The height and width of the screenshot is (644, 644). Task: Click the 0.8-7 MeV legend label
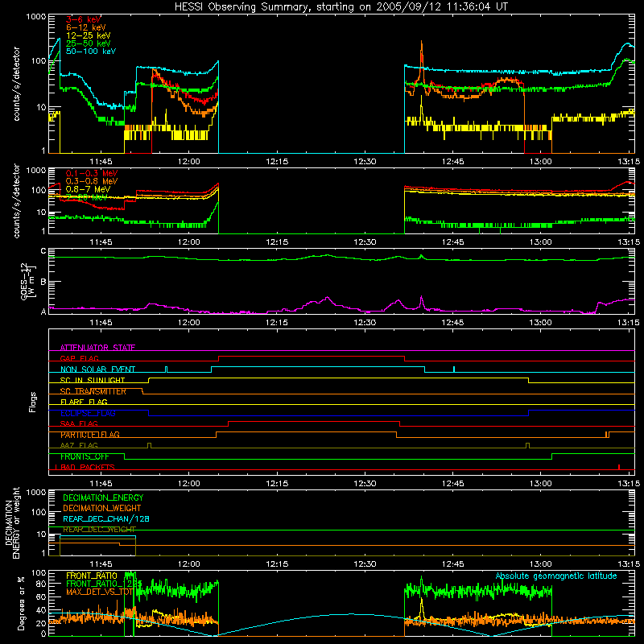pyautogui.click(x=89, y=189)
